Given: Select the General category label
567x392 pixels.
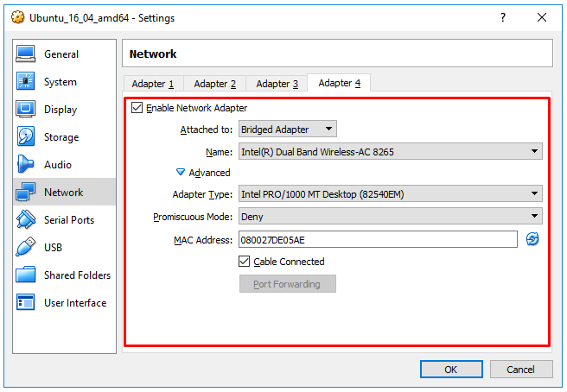Looking at the screenshot, I should [61, 54].
